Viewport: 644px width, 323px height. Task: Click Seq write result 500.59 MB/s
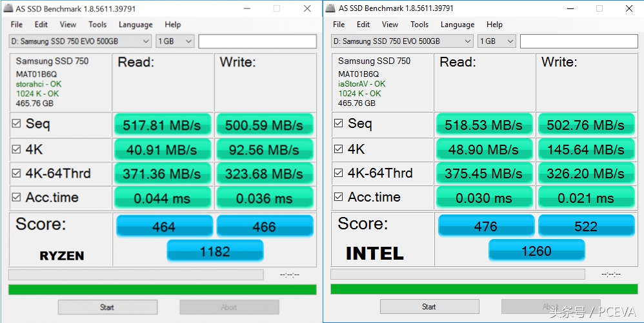pos(265,125)
